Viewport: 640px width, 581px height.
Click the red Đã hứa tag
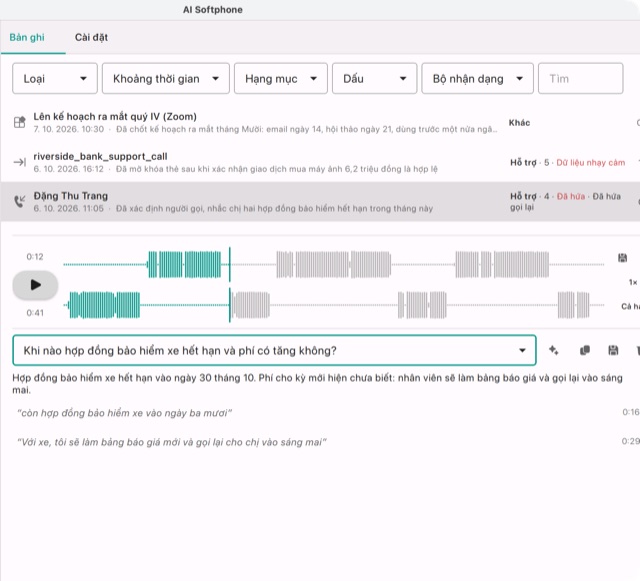coord(571,196)
